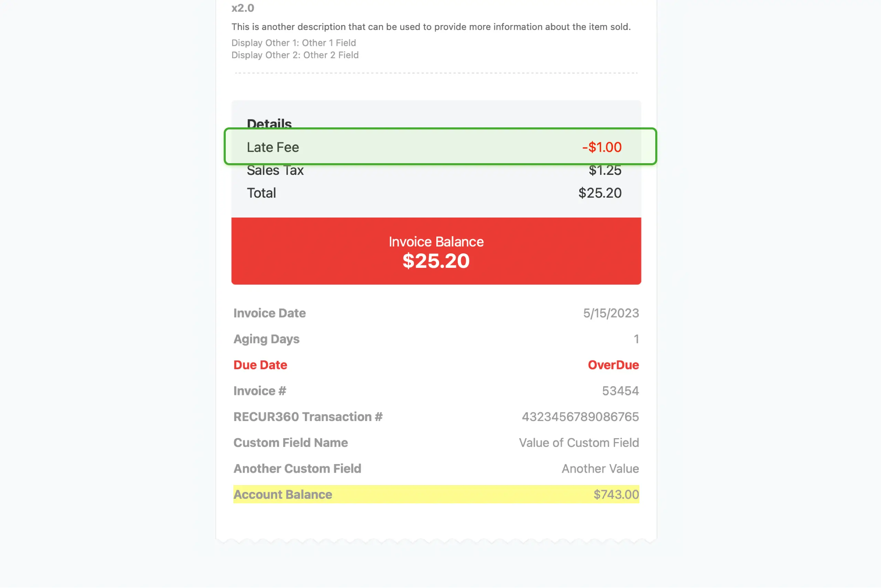Select the highlighted Late Fee row
Screen dimensions: 881x588
[440, 146]
